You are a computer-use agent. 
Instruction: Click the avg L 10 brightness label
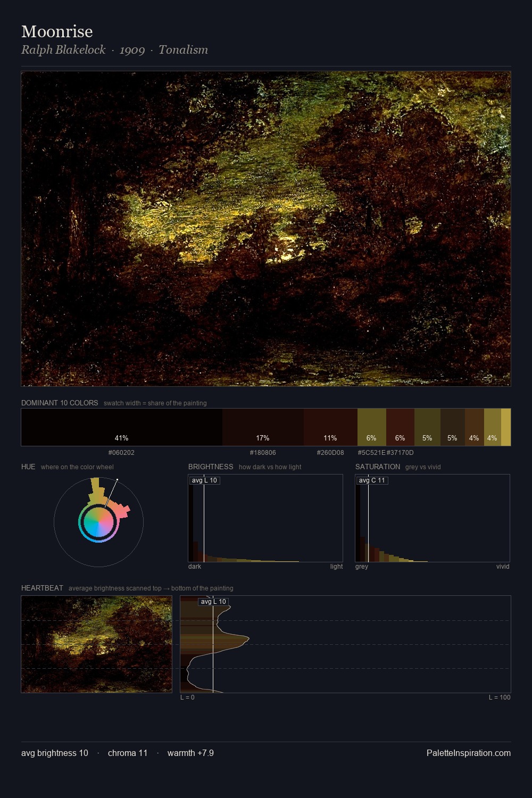pyautogui.click(x=204, y=480)
